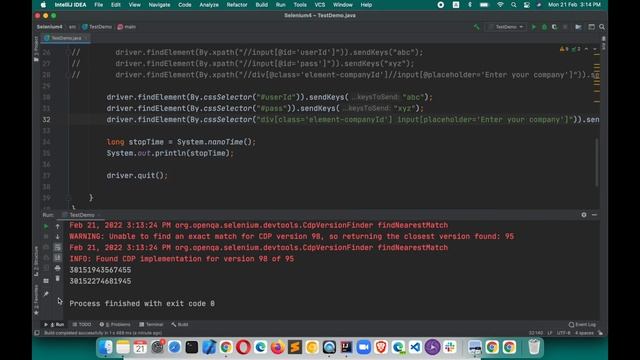Open Zoom from the dock

click(x=363, y=347)
